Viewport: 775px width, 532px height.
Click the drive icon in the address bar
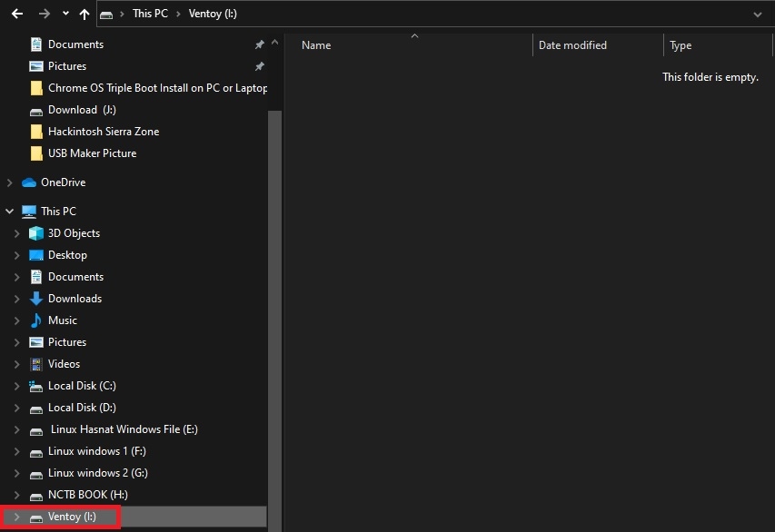[x=106, y=15]
